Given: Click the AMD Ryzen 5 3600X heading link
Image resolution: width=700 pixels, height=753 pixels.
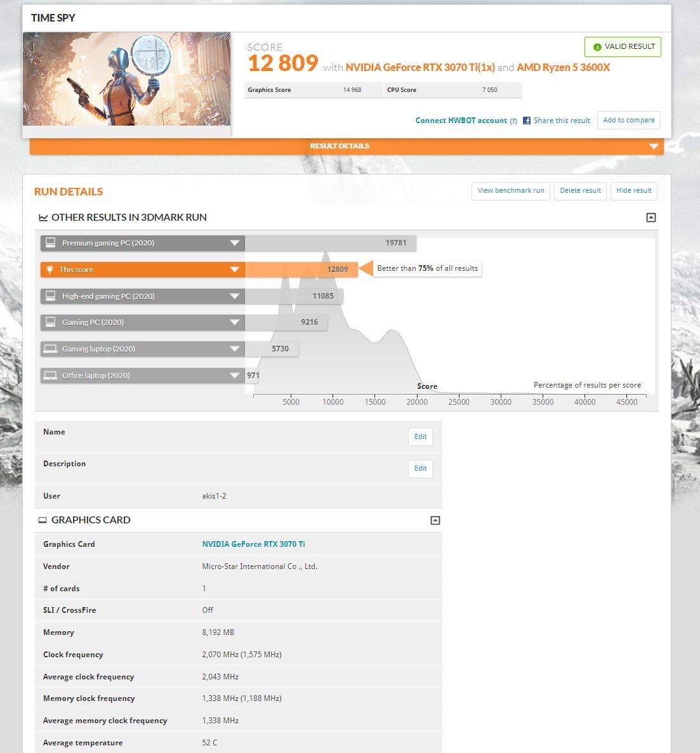Looking at the screenshot, I should click(x=563, y=67).
